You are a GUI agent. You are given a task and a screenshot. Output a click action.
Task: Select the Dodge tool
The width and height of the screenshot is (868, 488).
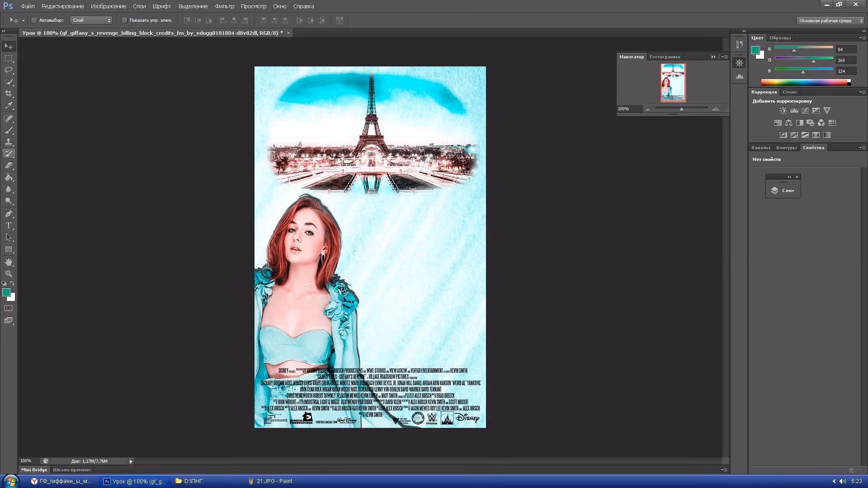click(9, 201)
